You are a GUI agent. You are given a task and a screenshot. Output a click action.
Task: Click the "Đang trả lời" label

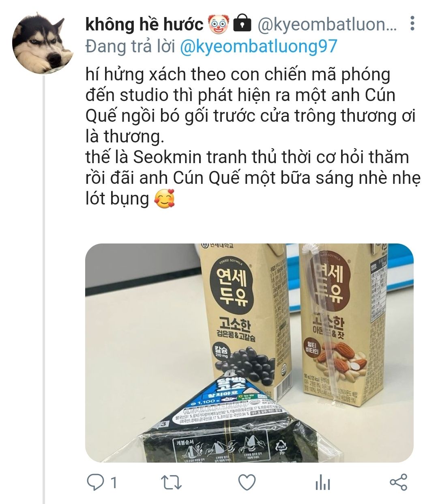130,46
